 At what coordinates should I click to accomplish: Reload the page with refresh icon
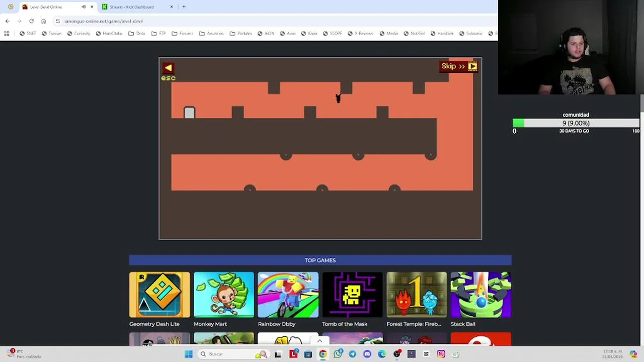[31, 21]
